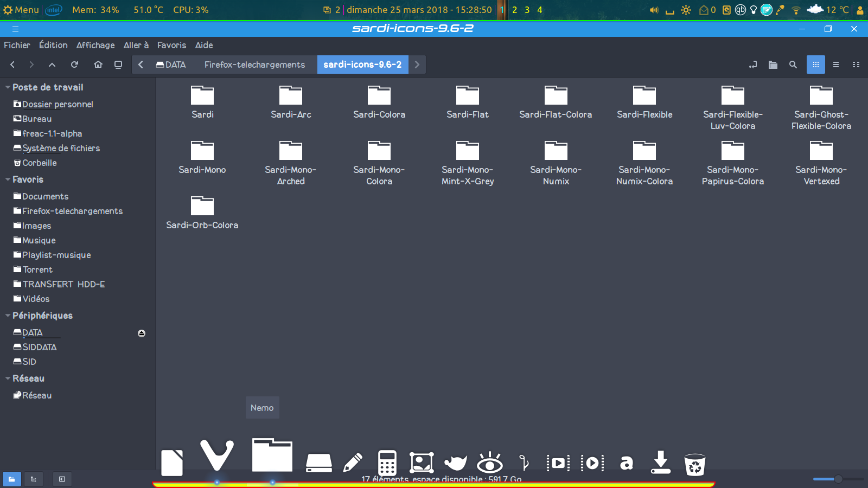Collapse the Poste de travail section
The image size is (868, 488).
coord(8,87)
